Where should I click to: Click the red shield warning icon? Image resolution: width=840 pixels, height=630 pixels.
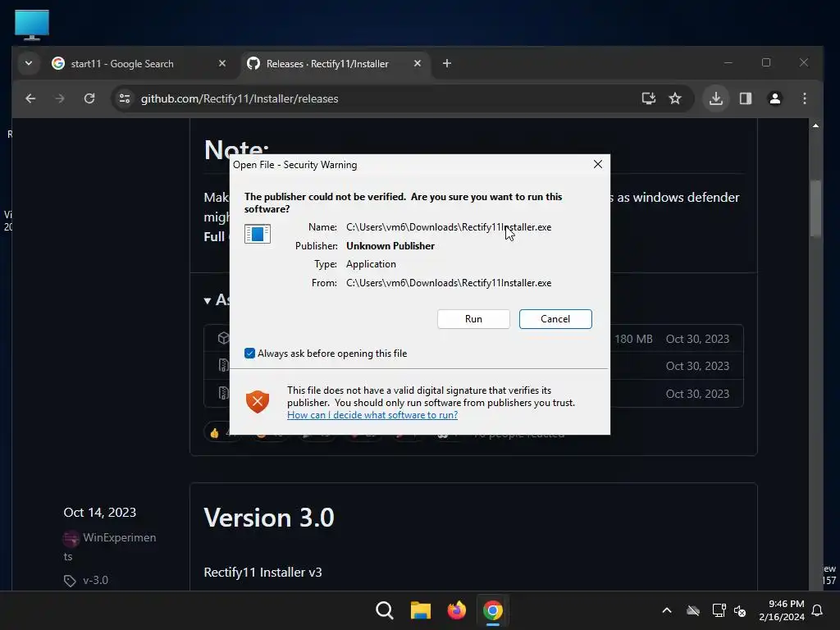pos(257,401)
